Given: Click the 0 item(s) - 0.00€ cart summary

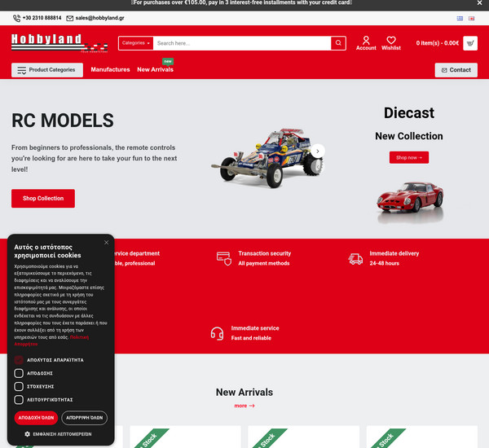Looking at the screenshot, I should tap(437, 43).
